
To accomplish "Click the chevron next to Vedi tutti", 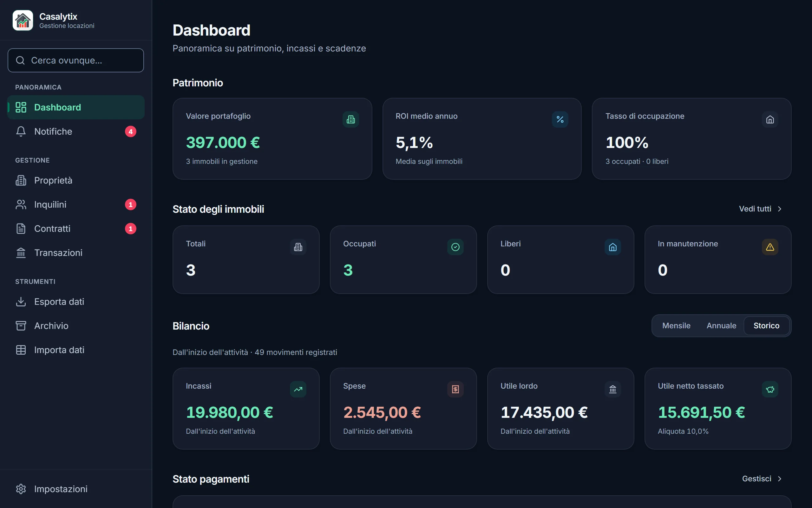I will (x=779, y=209).
